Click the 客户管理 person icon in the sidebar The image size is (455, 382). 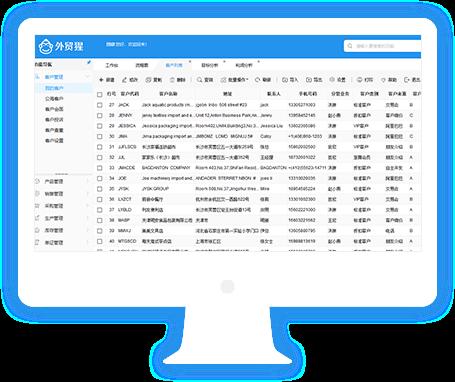pos(37,77)
